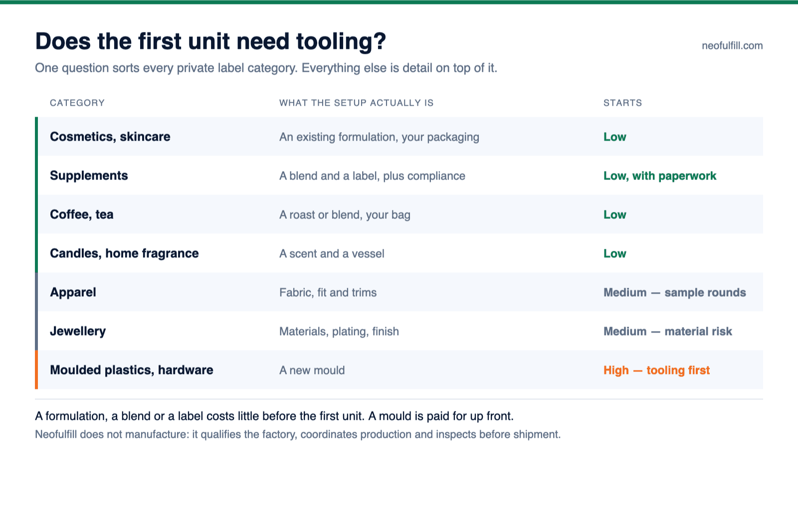The width and height of the screenshot is (798, 532).
Task: Select the 'Cosmetics, skincare' category cell
Action: tap(110, 137)
